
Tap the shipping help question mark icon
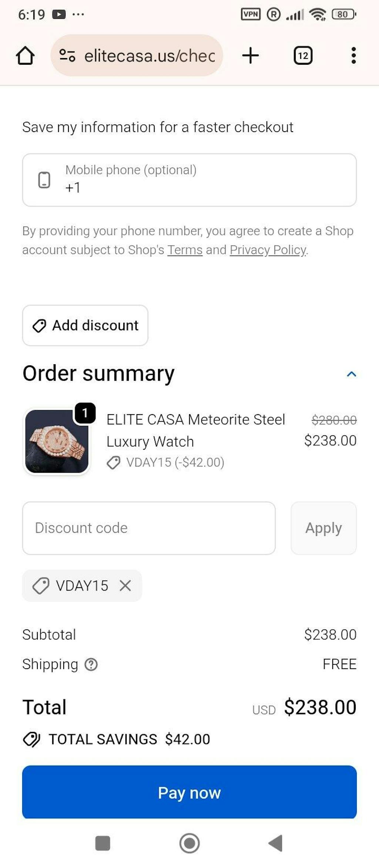(x=91, y=665)
